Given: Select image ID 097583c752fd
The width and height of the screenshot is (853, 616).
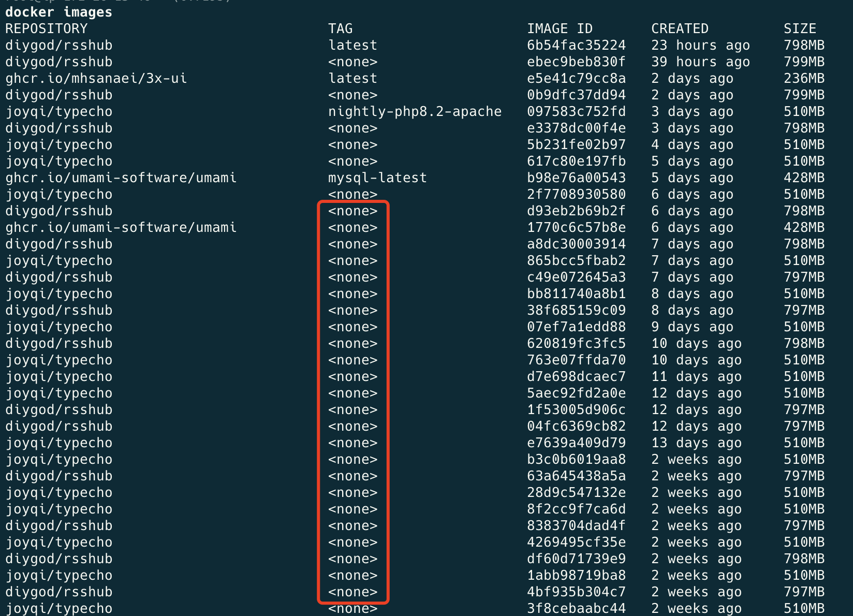Looking at the screenshot, I should (576, 111).
